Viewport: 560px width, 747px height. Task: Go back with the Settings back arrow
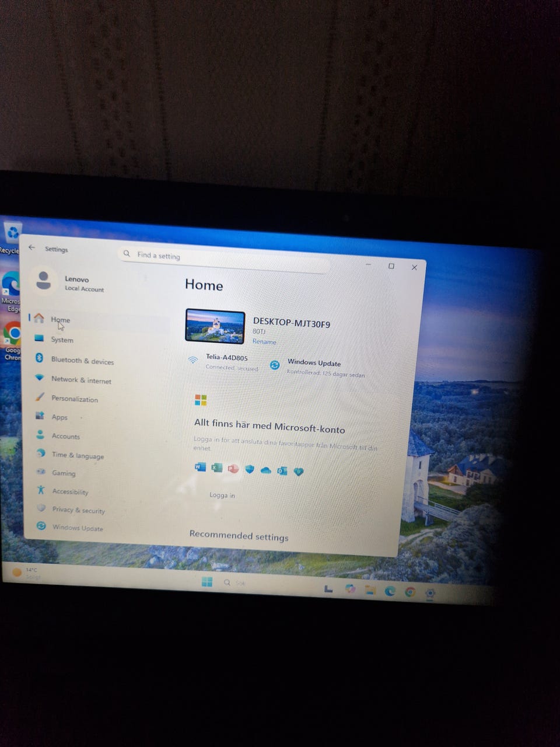pos(32,247)
